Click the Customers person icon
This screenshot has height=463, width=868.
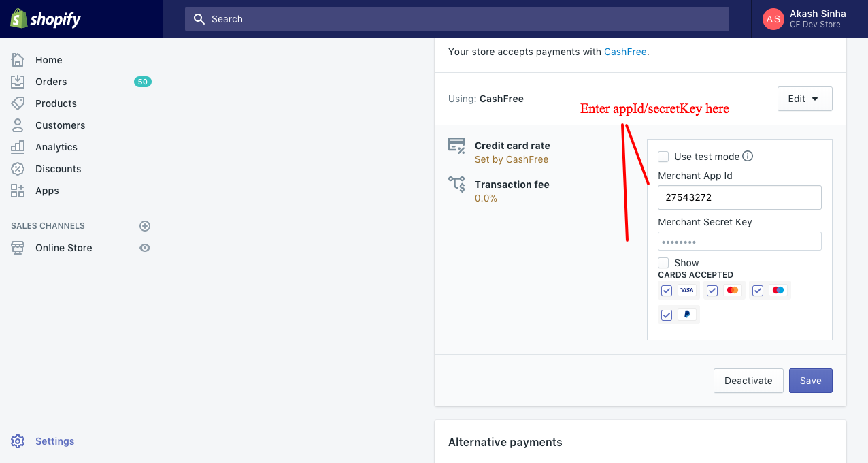click(x=18, y=125)
